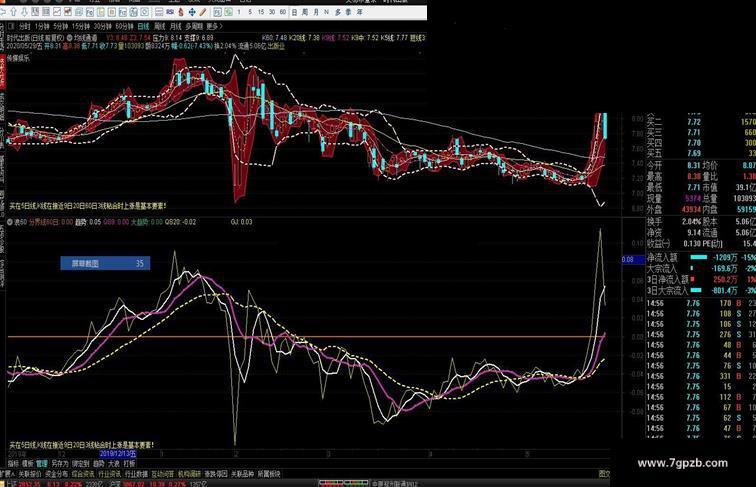Open the 互动问答 bottom tab
Image resolution: width=756 pixels, height=487 pixels.
click(x=162, y=474)
